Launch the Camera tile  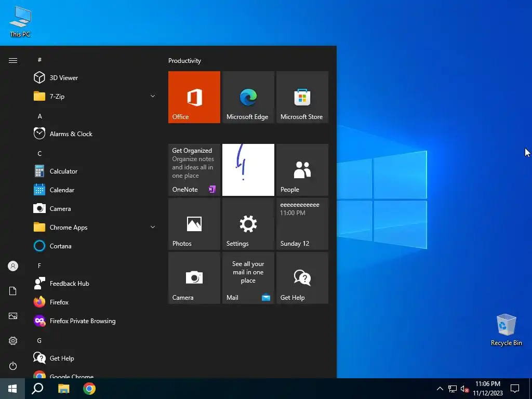click(194, 278)
